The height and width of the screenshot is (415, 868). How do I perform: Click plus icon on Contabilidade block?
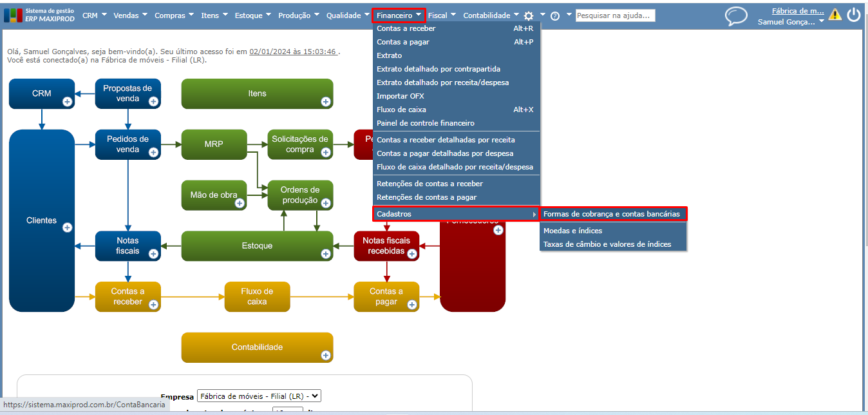326,355
